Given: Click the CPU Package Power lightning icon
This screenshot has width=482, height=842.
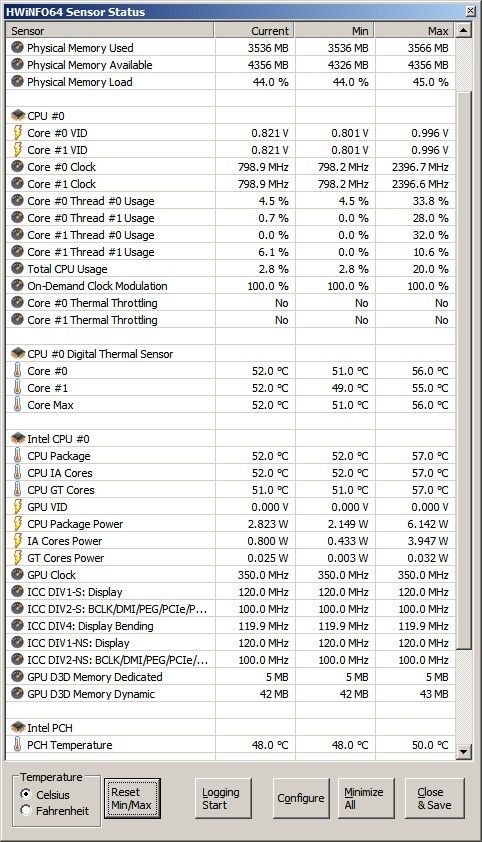Looking at the screenshot, I should pyautogui.click(x=18, y=524).
